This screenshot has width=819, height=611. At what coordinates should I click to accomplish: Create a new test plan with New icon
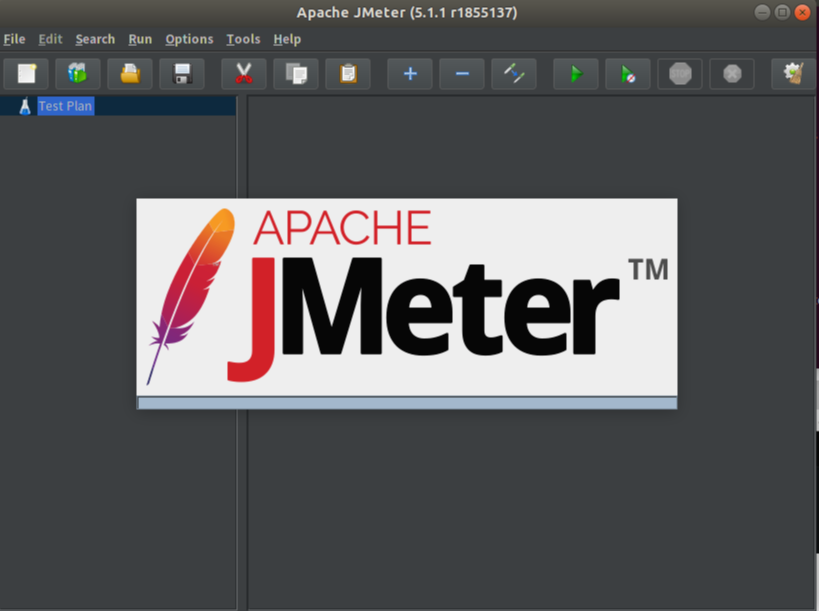click(x=26, y=74)
